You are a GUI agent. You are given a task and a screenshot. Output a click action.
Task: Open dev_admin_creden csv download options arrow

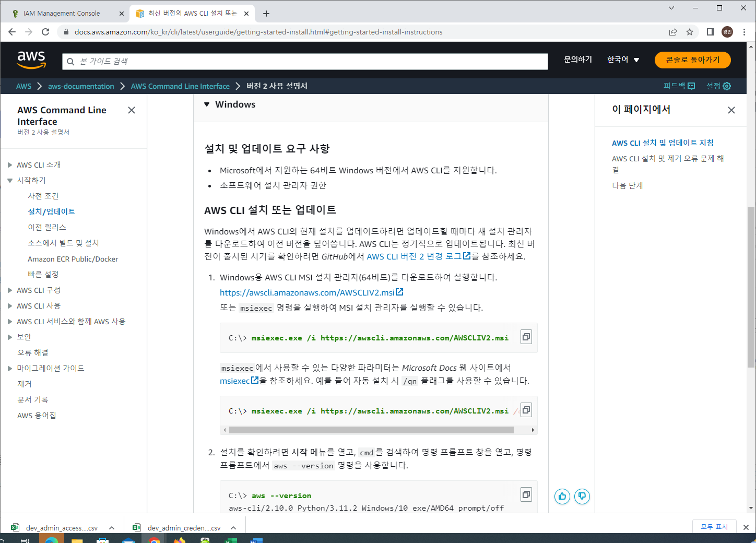pos(233,528)
